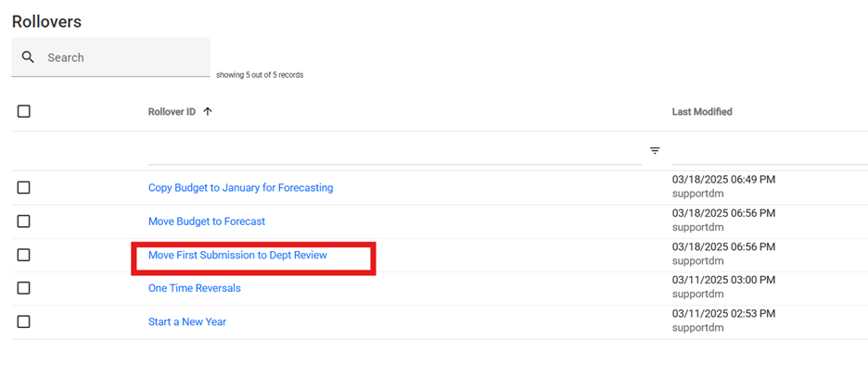Toggle the select-all checkbox in the header

click(x=24, y=111)
